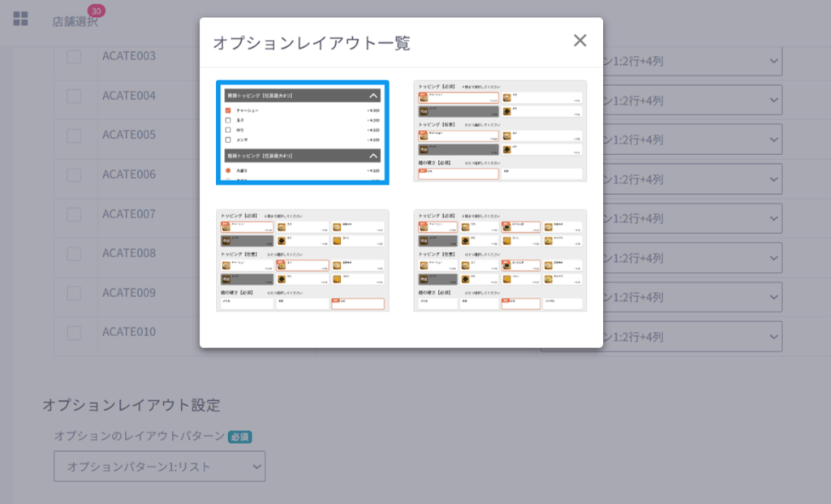
Task: Open the 店舗選択 menu
Action: [x=75, y=22]
